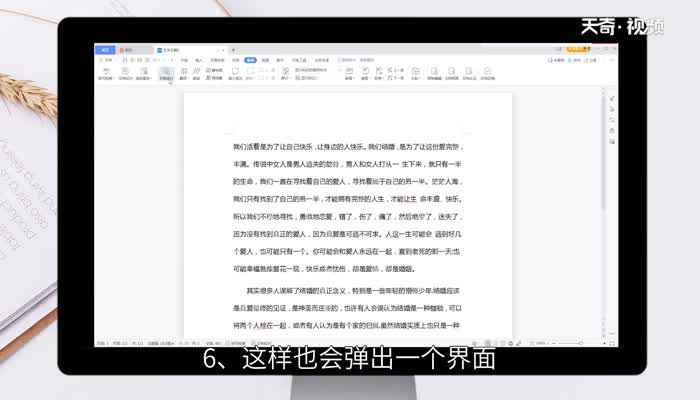Open the 页面布局 ribbon tab
The width and height of the screenshot is (700, 400).
[217, 60]
